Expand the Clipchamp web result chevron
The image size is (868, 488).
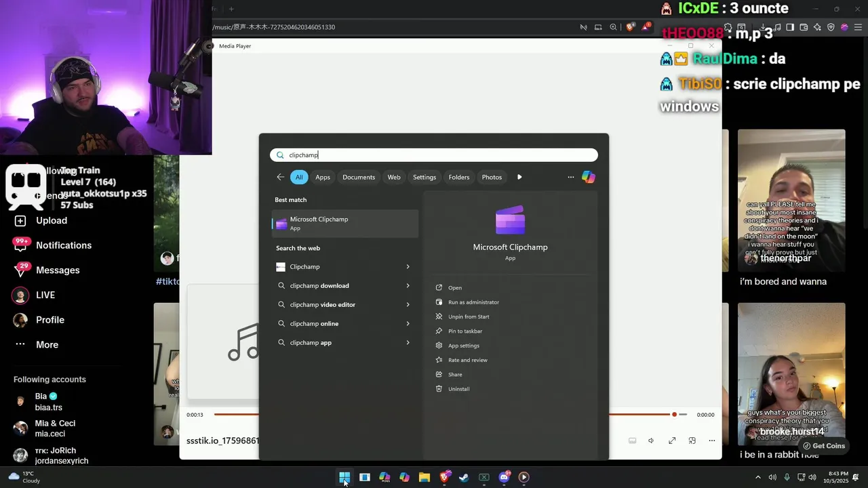pos(408,267)
